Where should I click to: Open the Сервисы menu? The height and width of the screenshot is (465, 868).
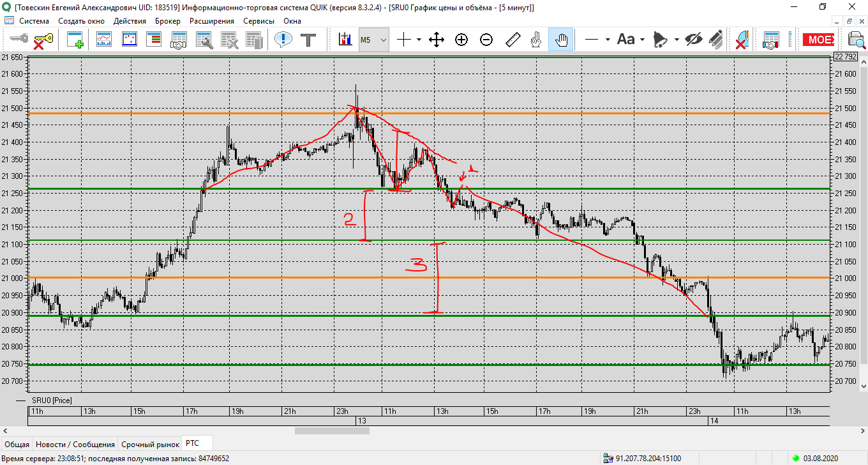(x=258, y=20)
